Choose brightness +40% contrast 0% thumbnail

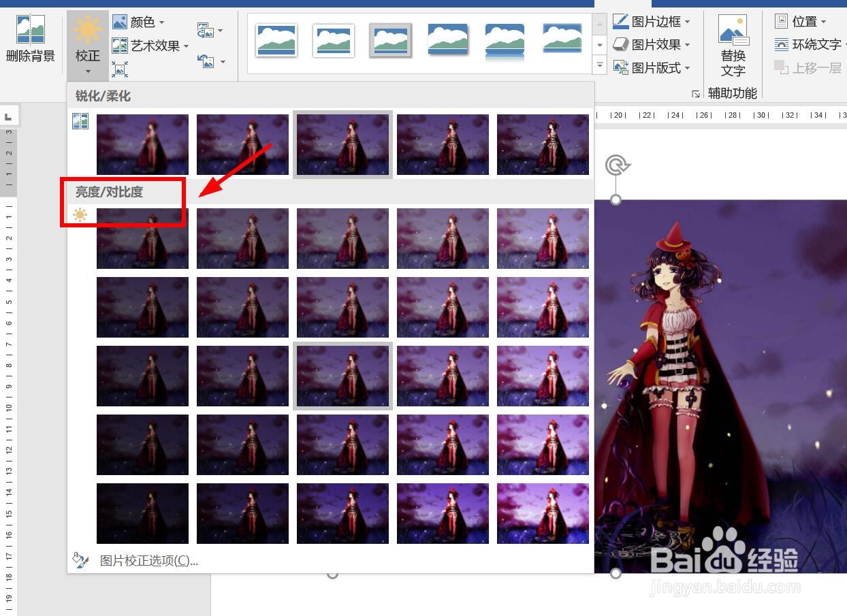click(543, 376)
